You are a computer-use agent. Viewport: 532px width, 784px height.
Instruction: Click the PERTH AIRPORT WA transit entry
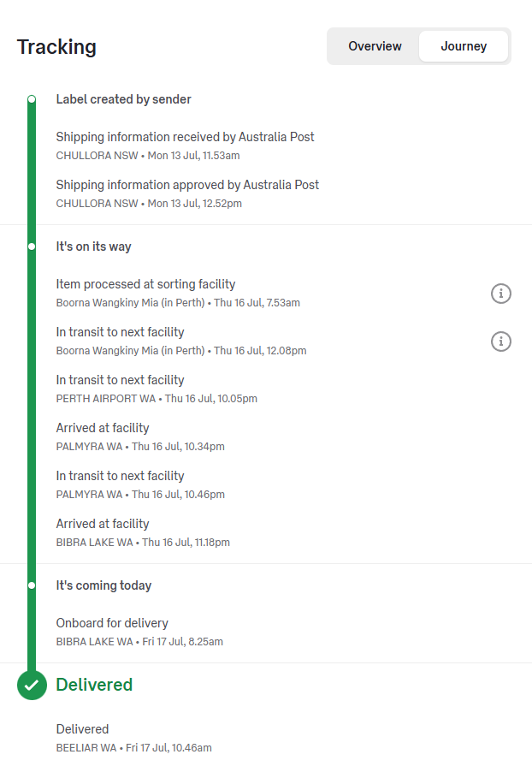pyautogui.click(x=157, y=389)
